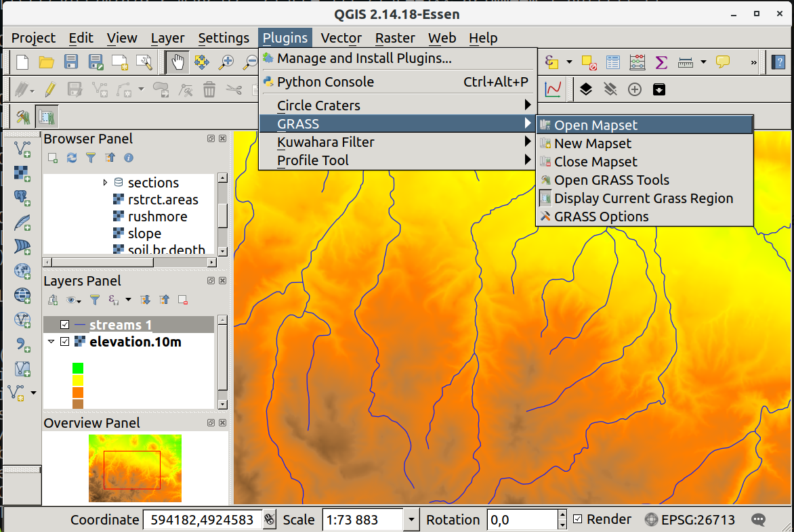Show Statistical Summary sigma icon
The width and height of the screenshot is (794, 532).
tap(661, 62)
